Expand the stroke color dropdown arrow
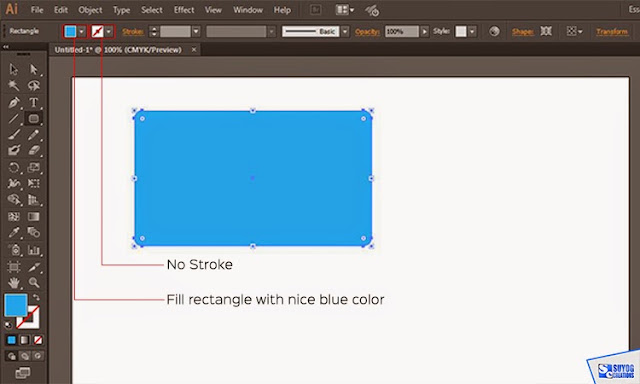Image resolution: width=640 pixels, height=384 pixels. pos(109,31)
